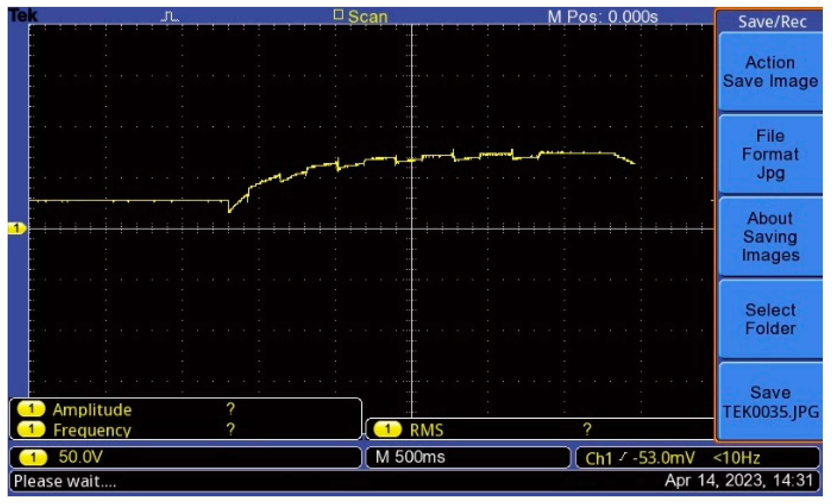
Task: Click the Action Save Image button
Action: pyautogui.click(x=770, y=72)
